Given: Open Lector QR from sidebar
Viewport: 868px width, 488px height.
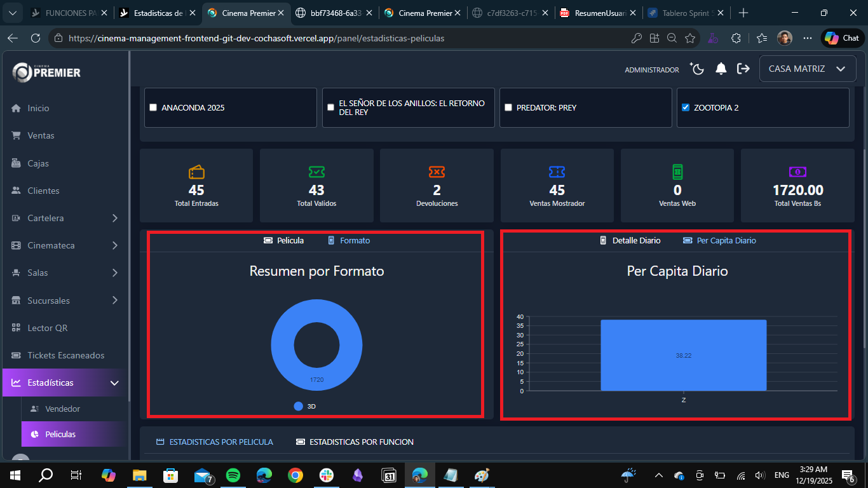Looking at the screenshot, I should coord(47,328).
